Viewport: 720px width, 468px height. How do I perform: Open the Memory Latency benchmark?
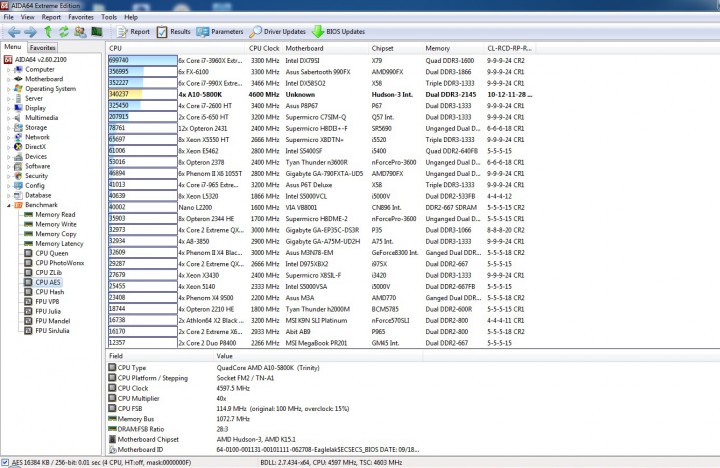point(54,243)
